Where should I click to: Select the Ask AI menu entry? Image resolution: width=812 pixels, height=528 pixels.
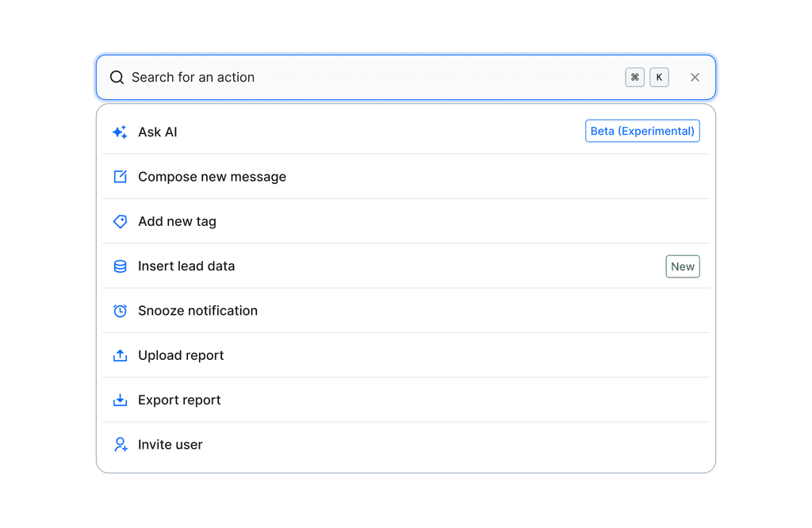(x=158, y=132)
